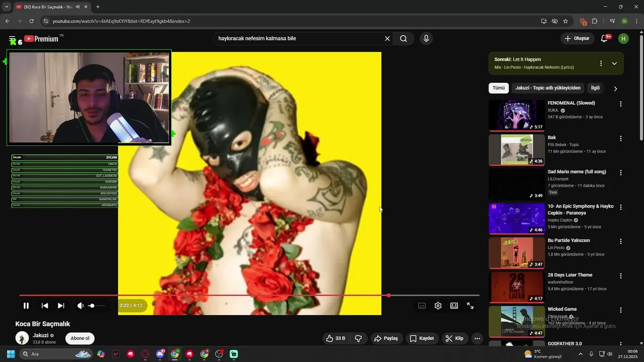Open Chrome extensions puzzle icon
This screenshot has width=644, height=362.
pyautogui.click(x=595, y=21)
